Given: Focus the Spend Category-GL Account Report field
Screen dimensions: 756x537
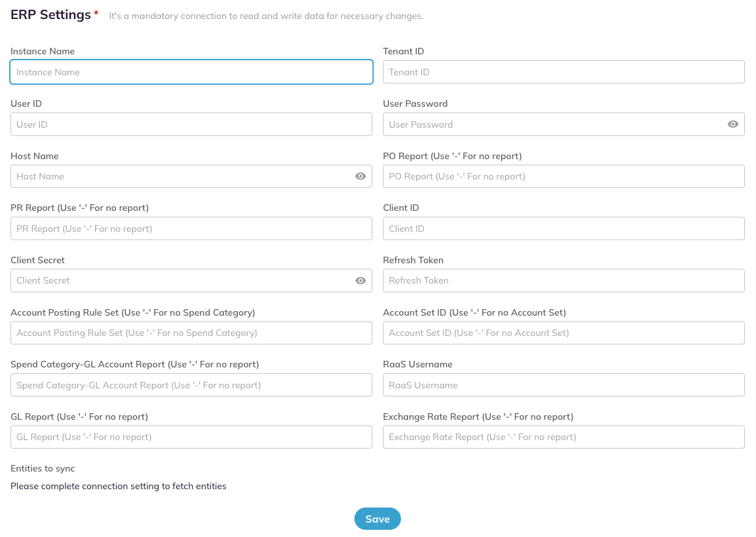Looking at the screenshot, I should 191,385.
